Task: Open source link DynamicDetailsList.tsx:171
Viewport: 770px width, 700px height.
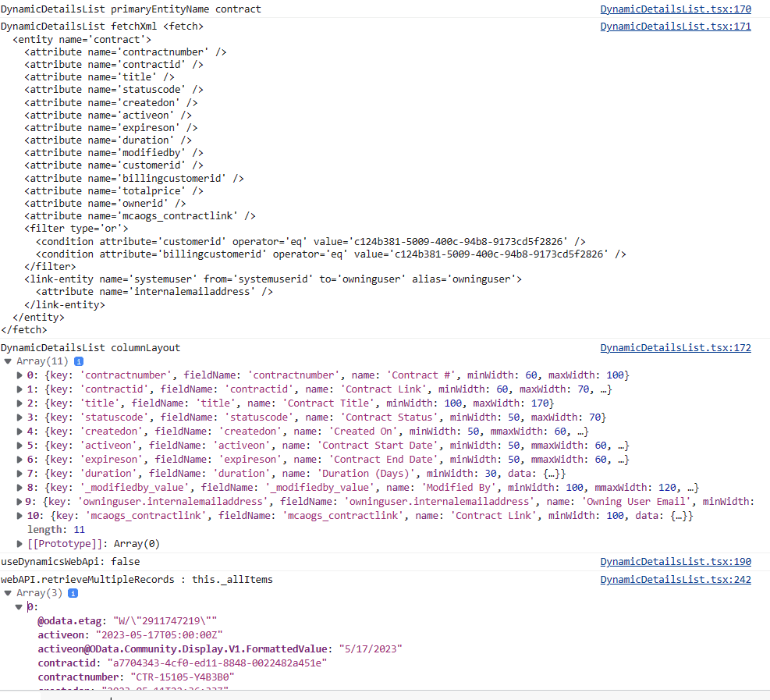Action: (x=676, y=26)
